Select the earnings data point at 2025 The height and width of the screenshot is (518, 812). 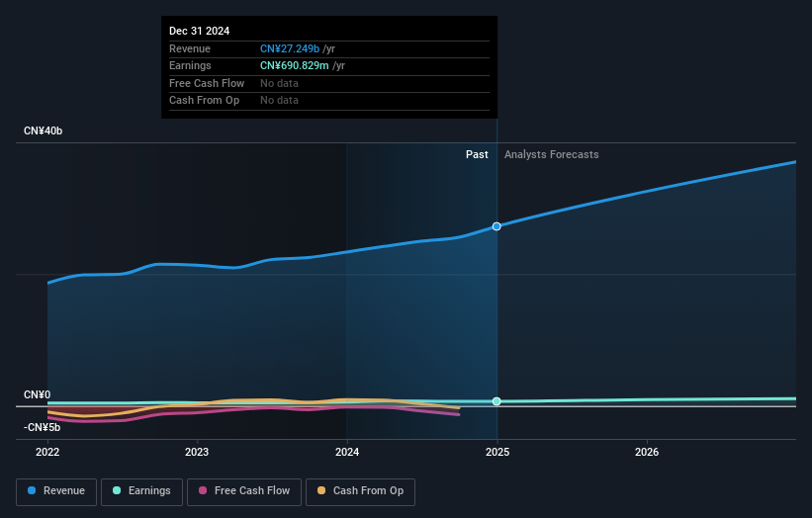point(496,401)
